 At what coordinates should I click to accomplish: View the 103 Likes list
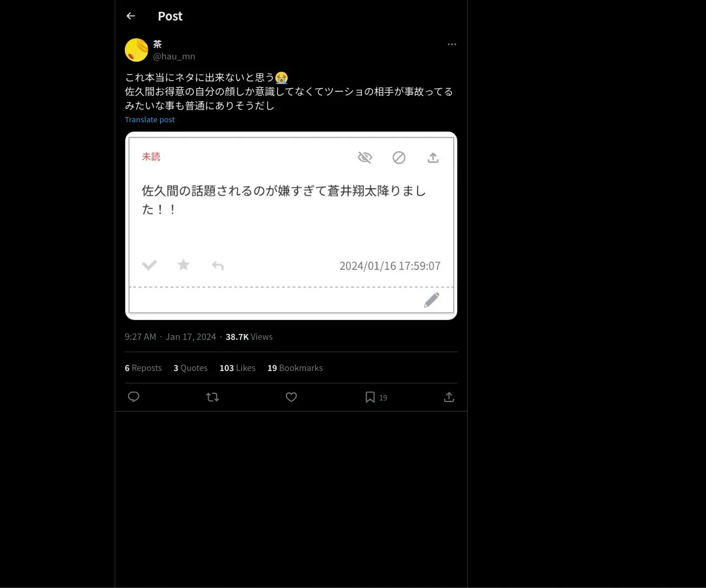click(237, 368)
